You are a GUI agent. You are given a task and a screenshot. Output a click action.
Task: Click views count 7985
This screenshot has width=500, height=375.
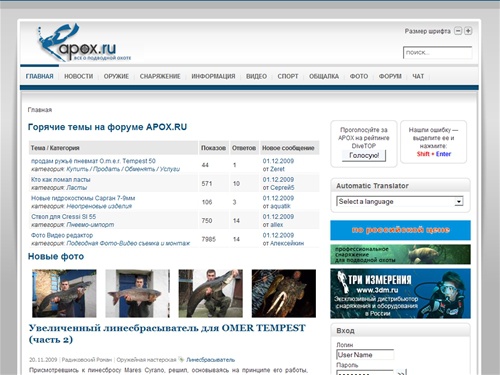pyautogui.click(x=209, y=239)
